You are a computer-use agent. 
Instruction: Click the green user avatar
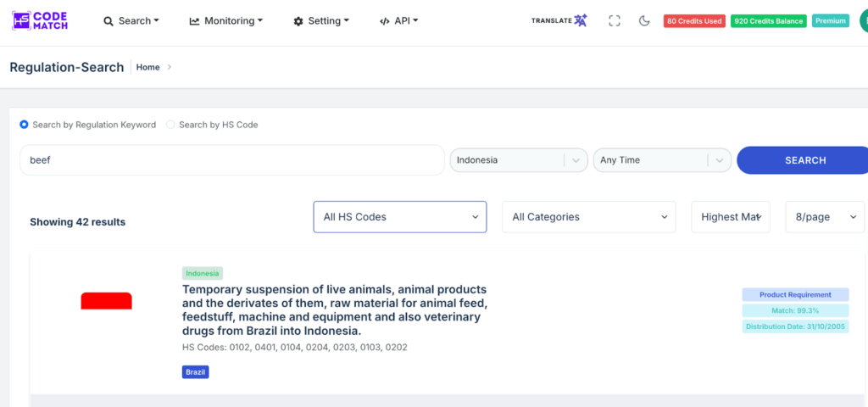[x=862, y=21]
